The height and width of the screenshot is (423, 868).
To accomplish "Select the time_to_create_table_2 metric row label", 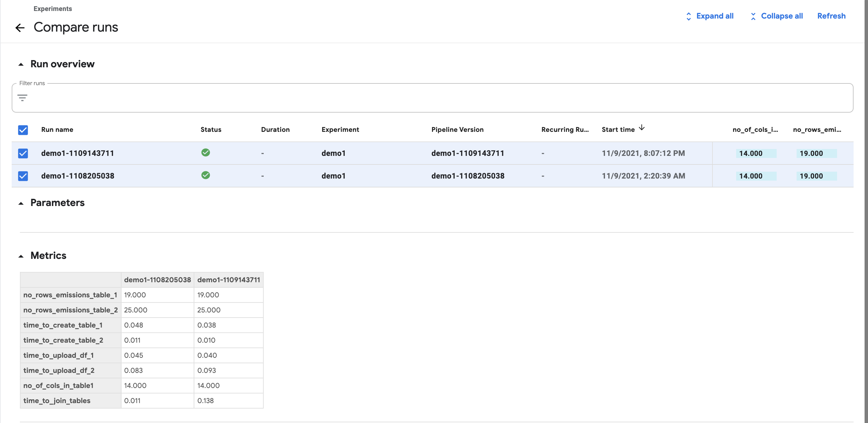I will 70,340.
